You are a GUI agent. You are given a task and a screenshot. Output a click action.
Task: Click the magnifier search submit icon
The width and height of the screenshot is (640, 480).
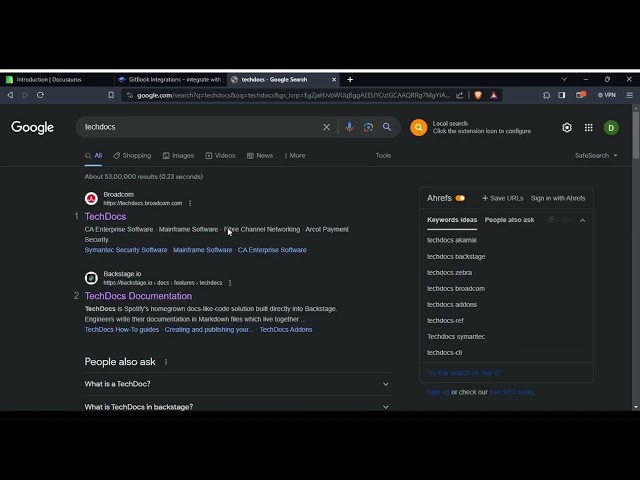click(x=387, y=127)
